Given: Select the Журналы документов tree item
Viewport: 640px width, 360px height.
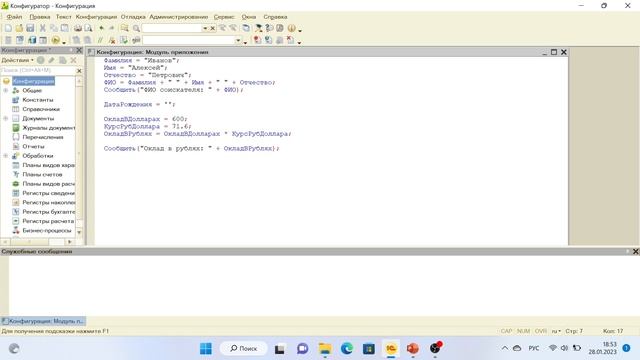Looking at the screenshot, I should [49, 128].
